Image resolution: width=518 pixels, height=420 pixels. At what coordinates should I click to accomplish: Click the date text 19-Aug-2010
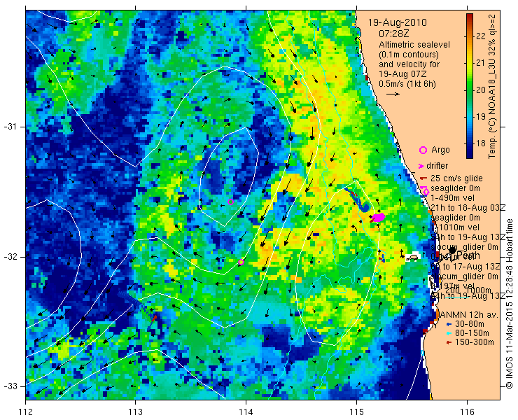(x=398, y=23)
